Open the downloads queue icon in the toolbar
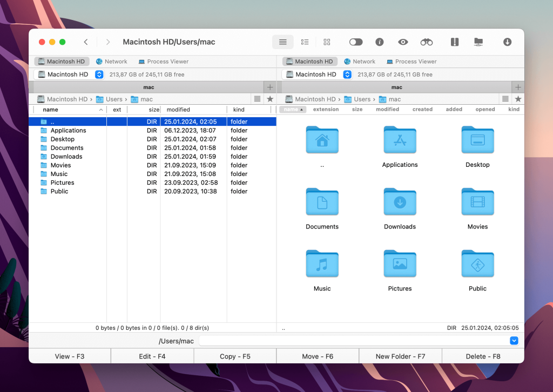 tap(507, 42)
